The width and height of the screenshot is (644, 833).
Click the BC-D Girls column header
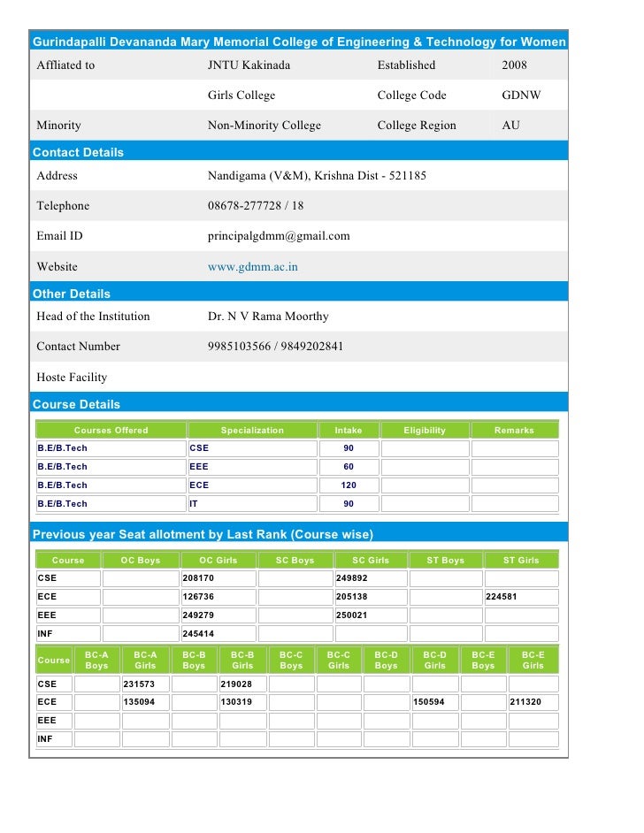(434, 661)
